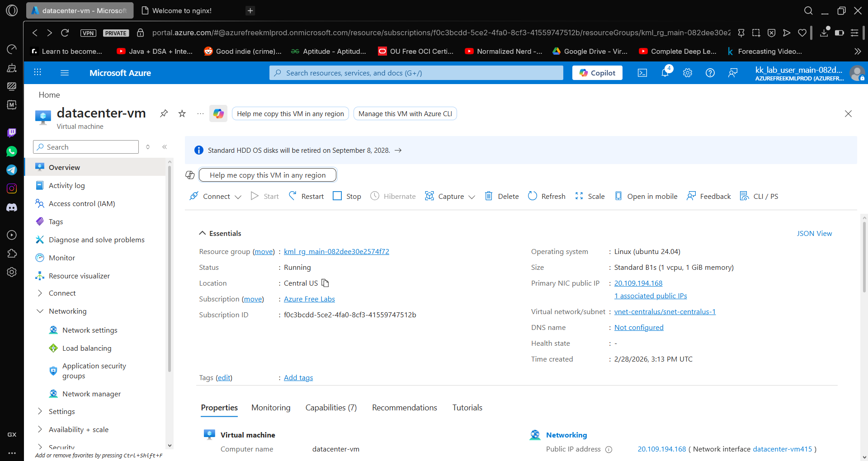
Task: Copy the Central US location to clipboard
Action: [x=325, y=283]
